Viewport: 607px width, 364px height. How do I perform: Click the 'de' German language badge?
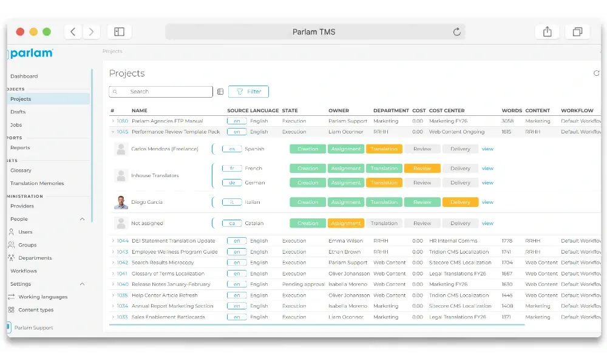click(x=232, y=183)
